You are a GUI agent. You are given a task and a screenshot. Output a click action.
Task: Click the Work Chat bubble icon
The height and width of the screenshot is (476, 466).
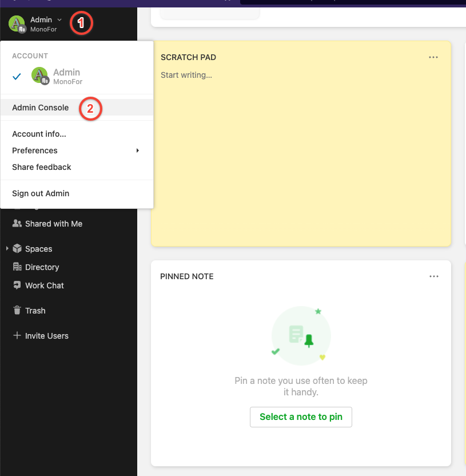click(17, 285)
